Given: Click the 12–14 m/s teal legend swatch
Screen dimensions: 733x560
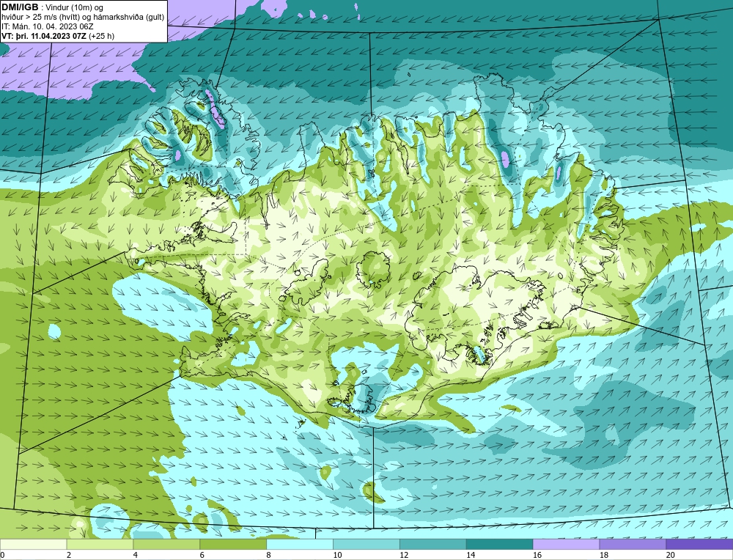Looking at the screenshot, I should click(x=433, y=544).
